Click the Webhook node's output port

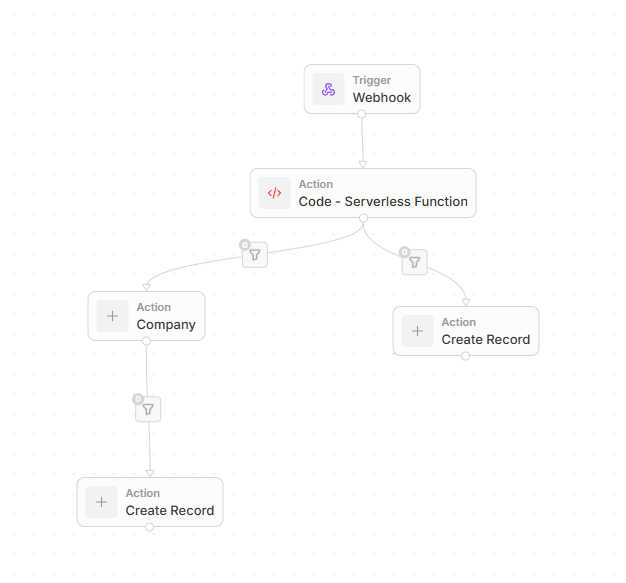[x=361, y=114]
